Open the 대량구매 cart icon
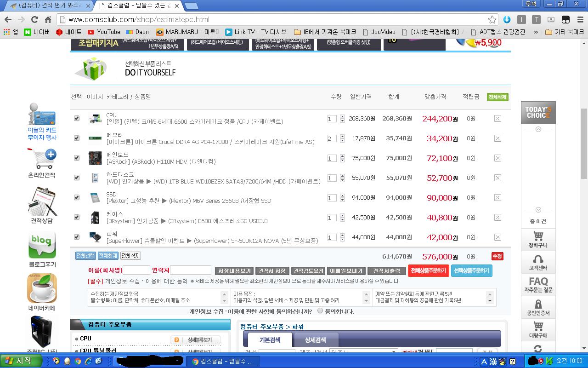588x368 pixels. pos(538,330)
